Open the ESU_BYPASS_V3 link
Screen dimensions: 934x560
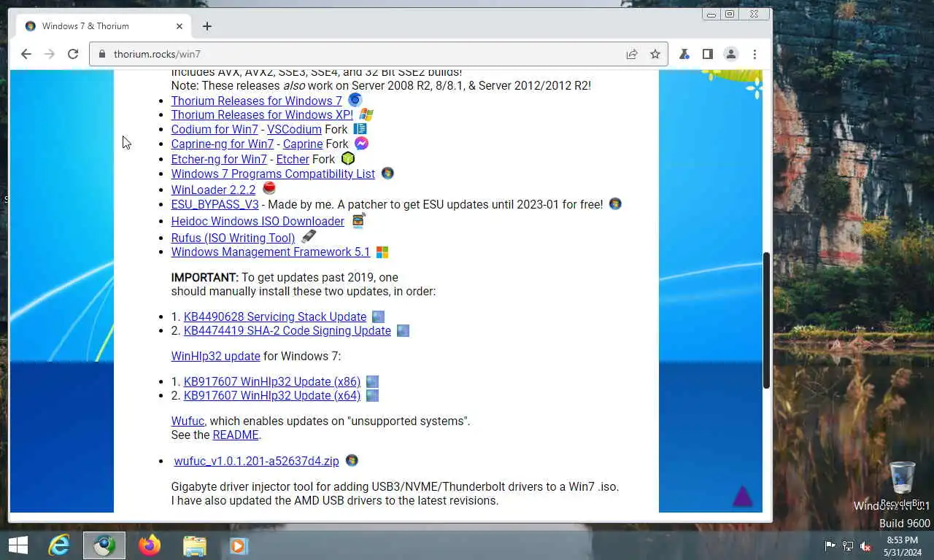coord(215,204)
